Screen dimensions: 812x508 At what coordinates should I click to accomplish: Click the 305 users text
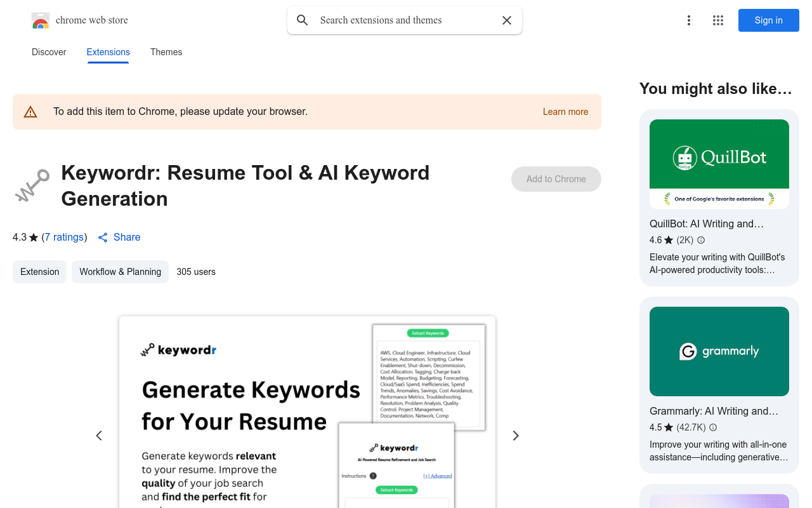click(196, 272)
